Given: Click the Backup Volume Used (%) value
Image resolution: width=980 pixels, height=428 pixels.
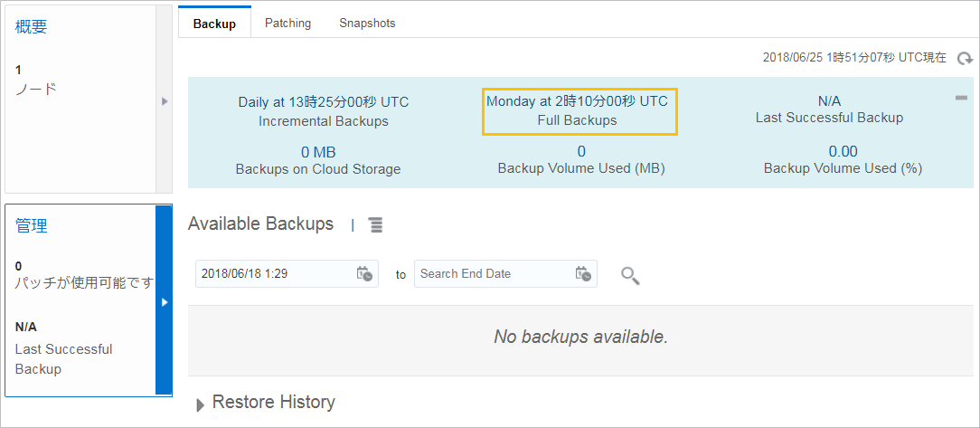Looking at the screenshot, I should (x=843, y=151).
